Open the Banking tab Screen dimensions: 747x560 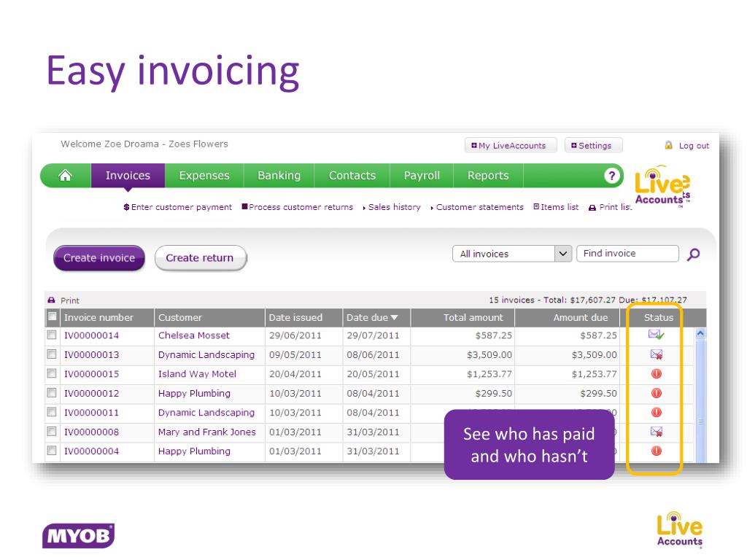[279, 176]
